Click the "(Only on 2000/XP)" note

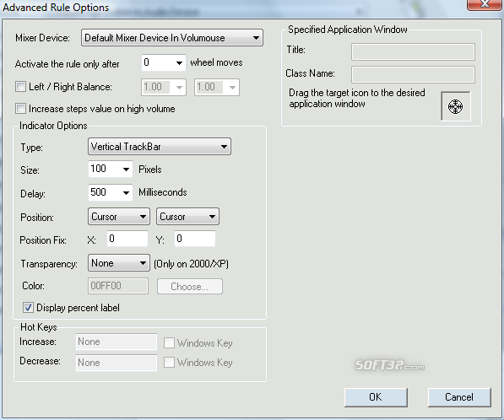coord(191,264)
